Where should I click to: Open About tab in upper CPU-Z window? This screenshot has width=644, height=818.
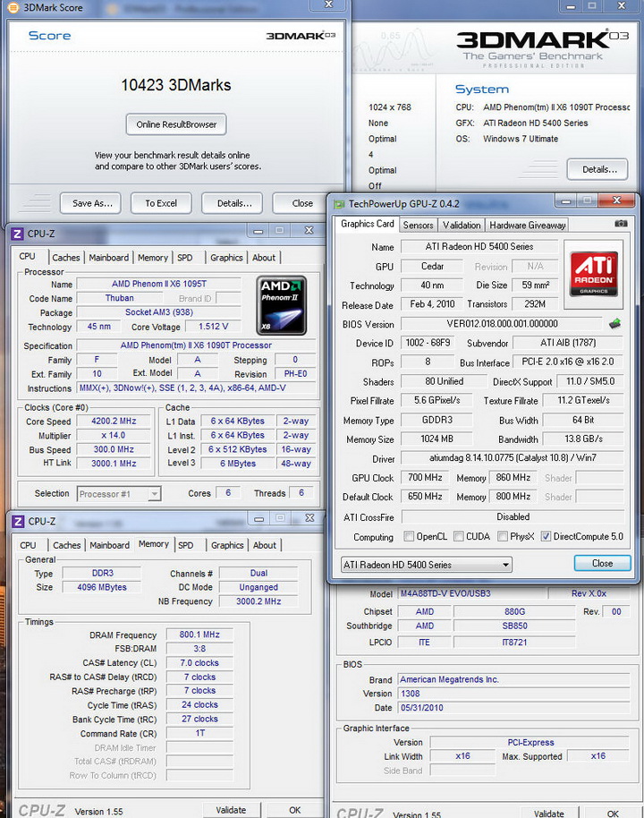pyautogui.click(x=264, y=258)
